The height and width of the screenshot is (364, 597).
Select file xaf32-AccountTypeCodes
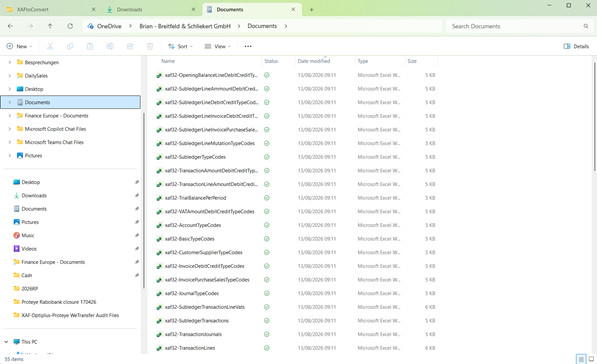[193, 225]
